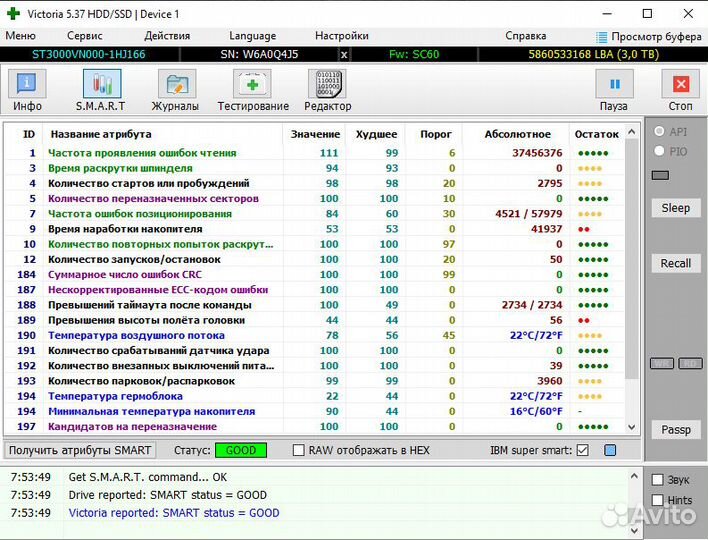Enable RAW отображать в HEX checkbox
This screenshot has width=708, height=540.
(x=298, y=450)
